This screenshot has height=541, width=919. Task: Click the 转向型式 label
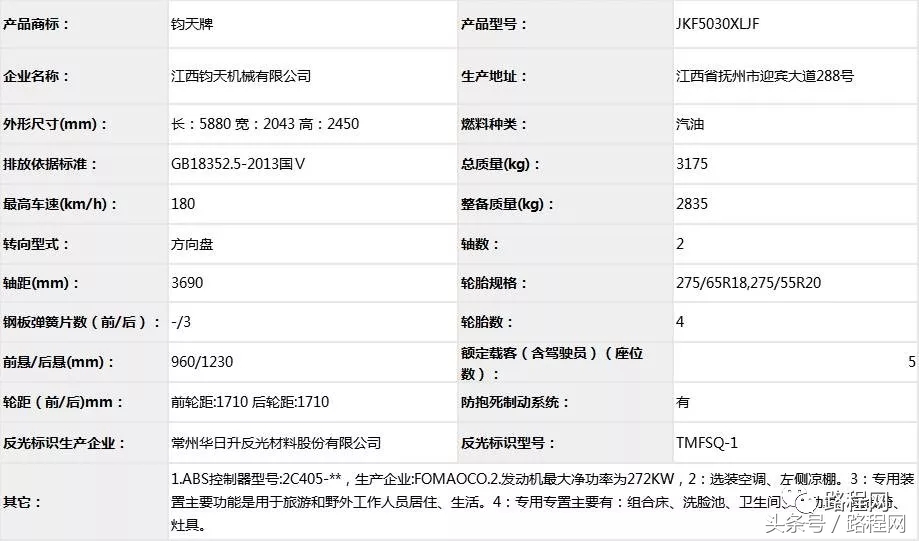(x=36, y=244)
